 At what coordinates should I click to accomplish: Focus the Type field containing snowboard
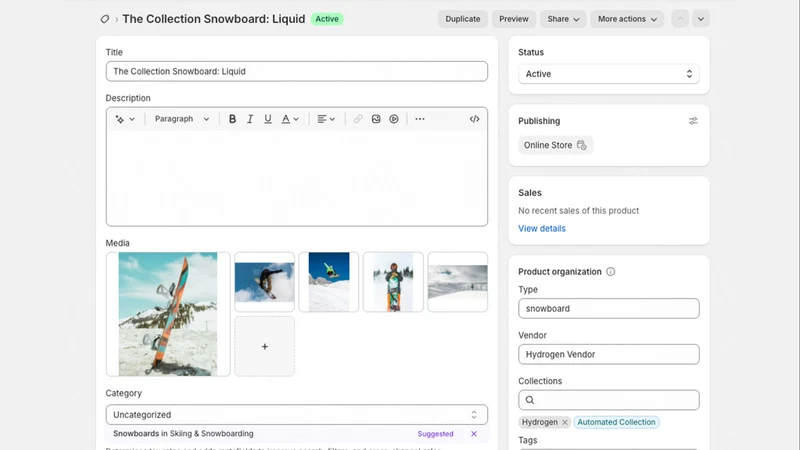(x=609, y=309)
